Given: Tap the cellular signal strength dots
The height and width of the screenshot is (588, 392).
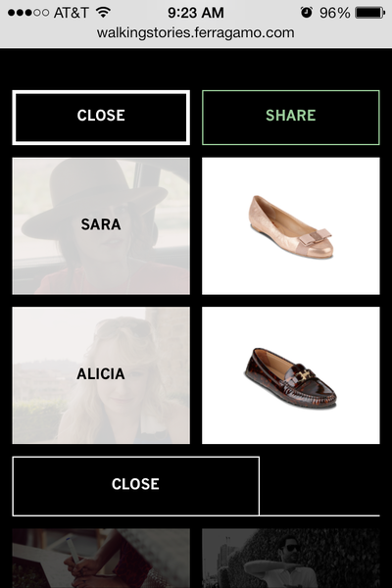Looking at the screenshot, I should pyautogui.click(x=28, y=13).
